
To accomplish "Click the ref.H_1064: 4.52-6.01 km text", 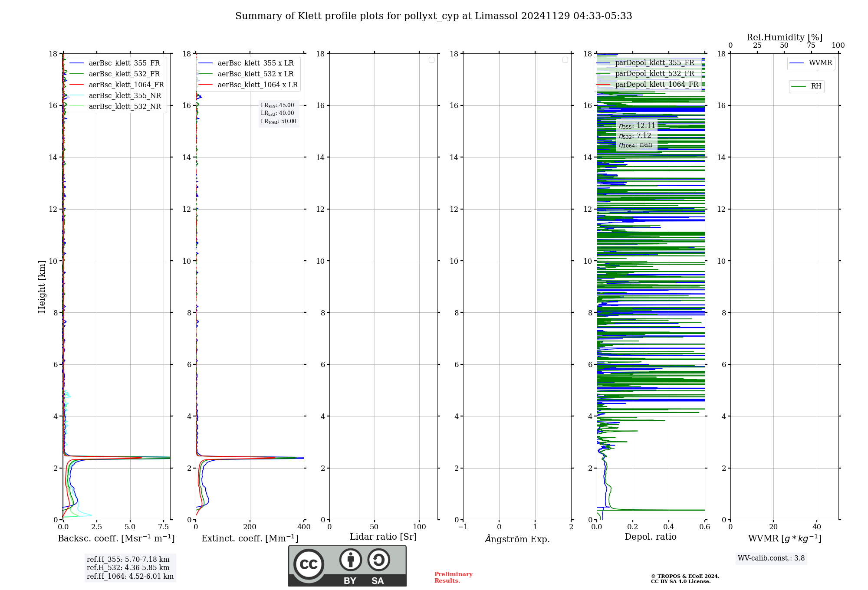I will tap(130, 577).
